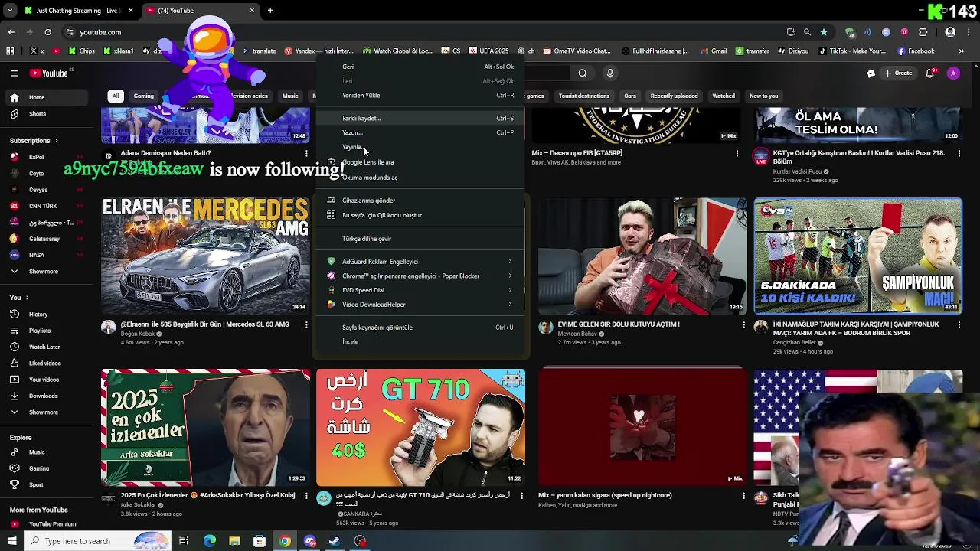Screen dimensions: 980x551
Task: Open Microsoft Edge from the taskbar
Action: [x=209, y=541]
